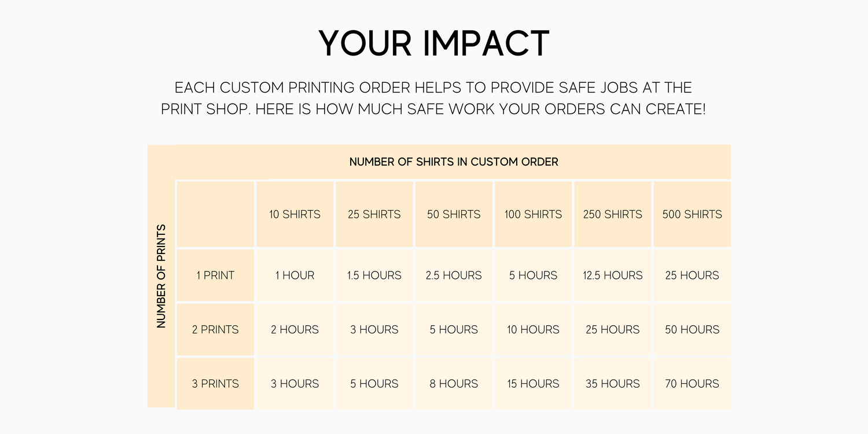868x434 pixels.
Task: Click the 250 SHIRTS column header
Action: 613,214
